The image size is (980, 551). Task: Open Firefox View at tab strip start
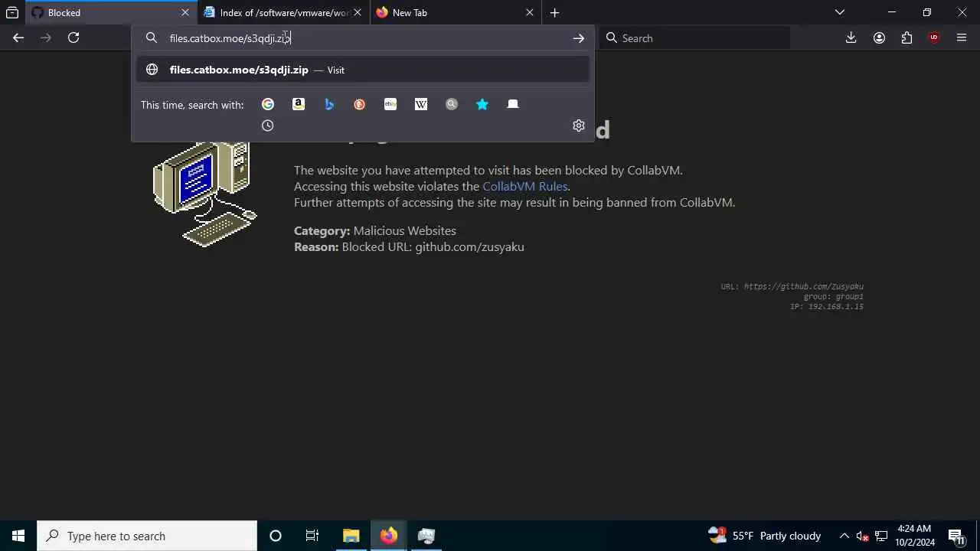pyautogui.click(x=12, y=12)
